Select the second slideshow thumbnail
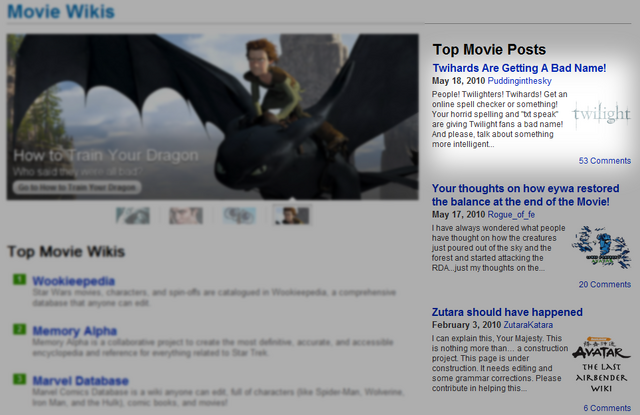Screen dimensions: 640x415 (186, 215)
